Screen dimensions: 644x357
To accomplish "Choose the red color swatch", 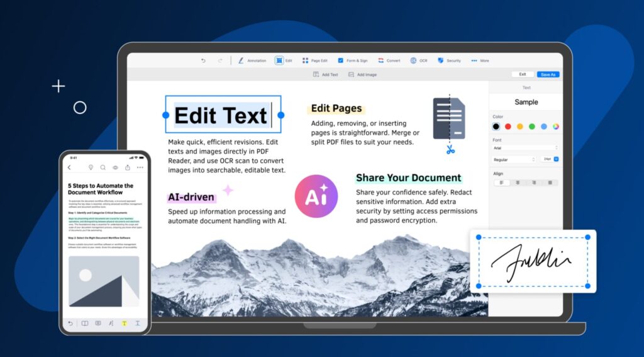I will tap(508, 127).
